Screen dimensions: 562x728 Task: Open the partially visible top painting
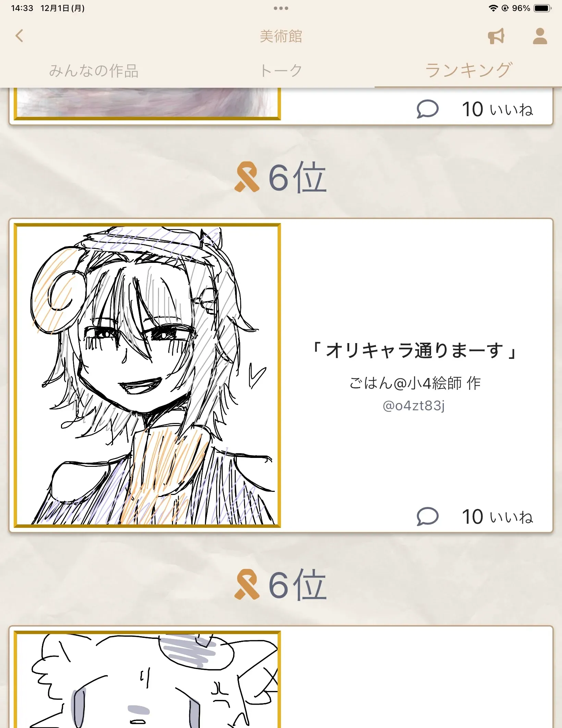(147, 104)
